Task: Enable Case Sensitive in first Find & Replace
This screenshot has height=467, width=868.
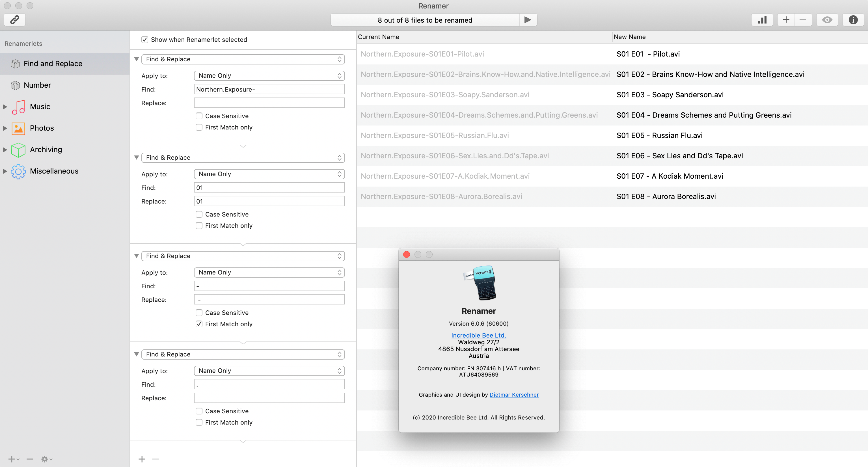Action: pos(199,116)
